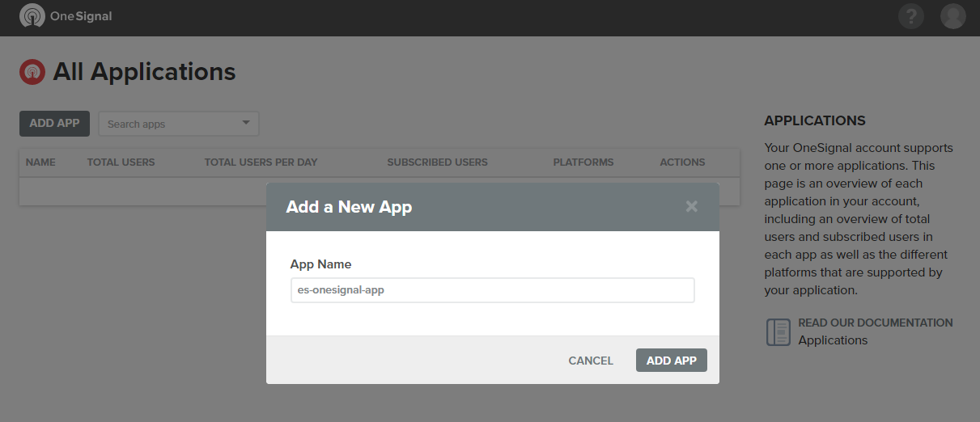Click the TOTAL USERS PER DAY column header
980x422 pixels.
(x=261, y=162)
